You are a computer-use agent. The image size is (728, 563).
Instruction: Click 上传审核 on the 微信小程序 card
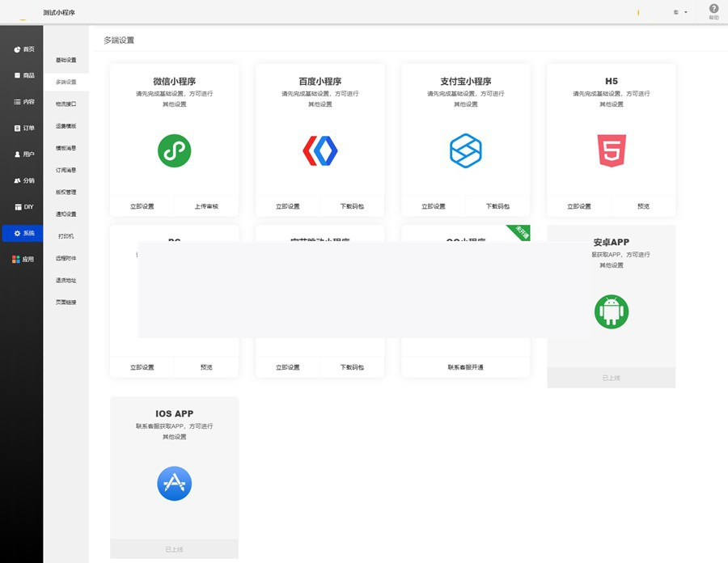pyautogui.click(x=206, y=206)
